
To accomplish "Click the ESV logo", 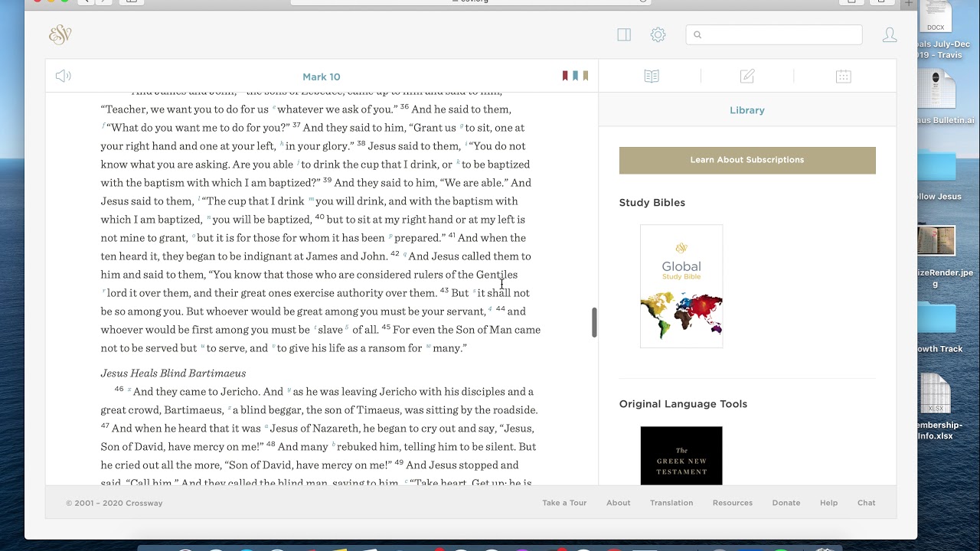I will (x=60, y=34).
